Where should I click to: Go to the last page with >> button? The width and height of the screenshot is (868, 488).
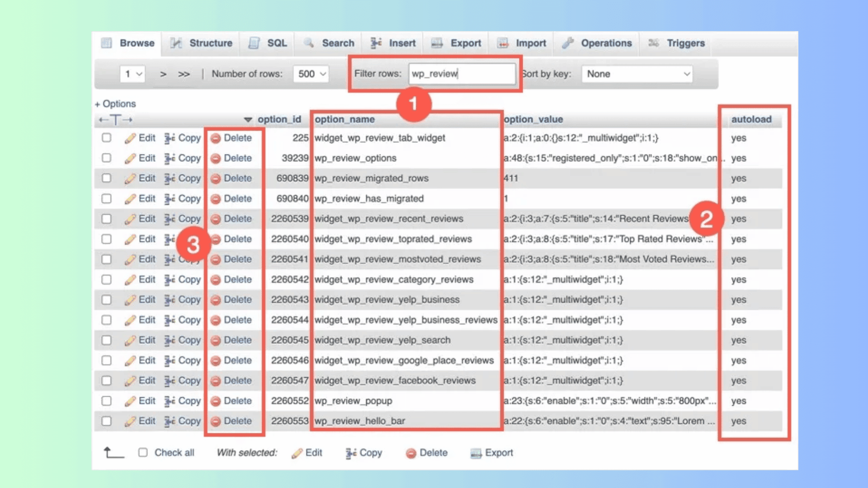(184, 74)
